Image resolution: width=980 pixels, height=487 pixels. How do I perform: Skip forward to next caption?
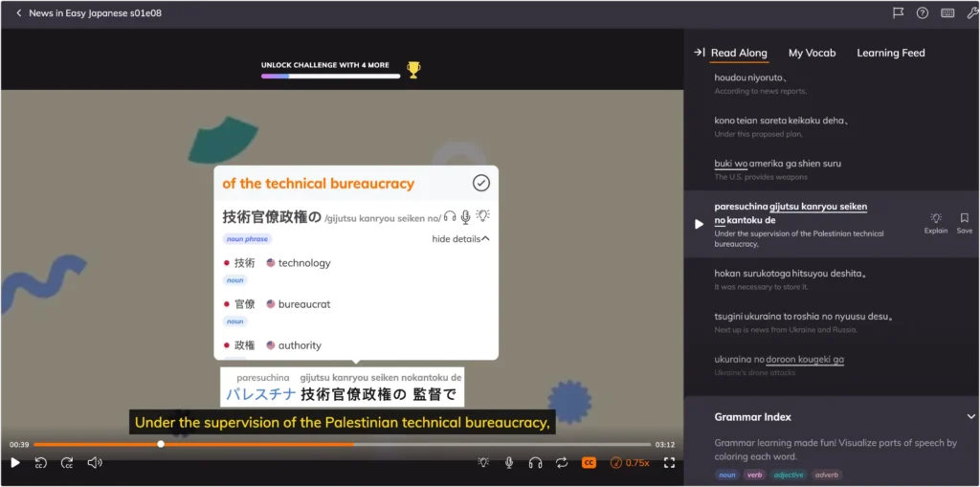click(x=67, y=463)
